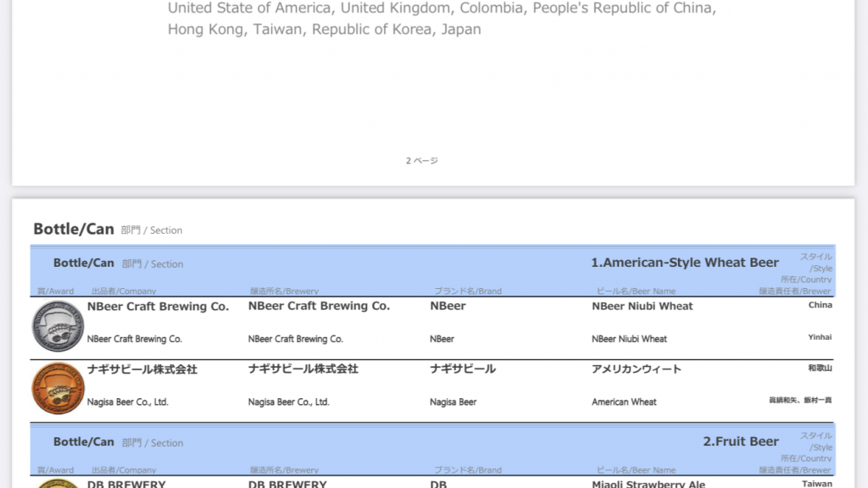Select 'Bottle/Can' in the American-Style Wheat Beer header

click(84, 263)
